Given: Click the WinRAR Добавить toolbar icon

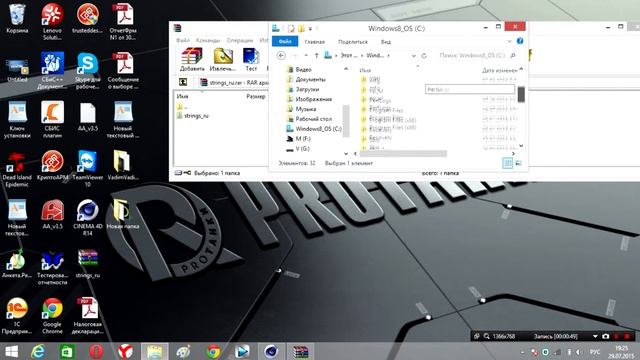Looking at the screenshot, I should click(x=192, y=60).
